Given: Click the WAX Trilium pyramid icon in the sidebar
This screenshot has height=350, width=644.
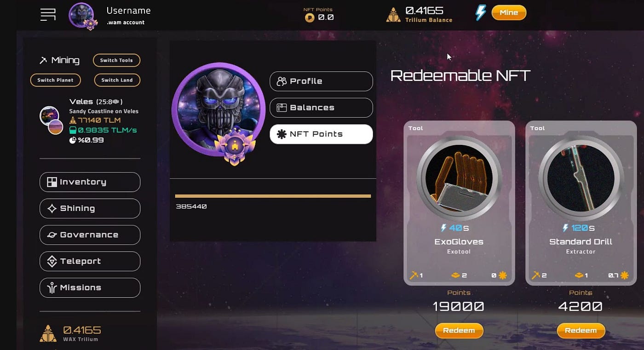Looking at the screenshot, I should point(48,333).
